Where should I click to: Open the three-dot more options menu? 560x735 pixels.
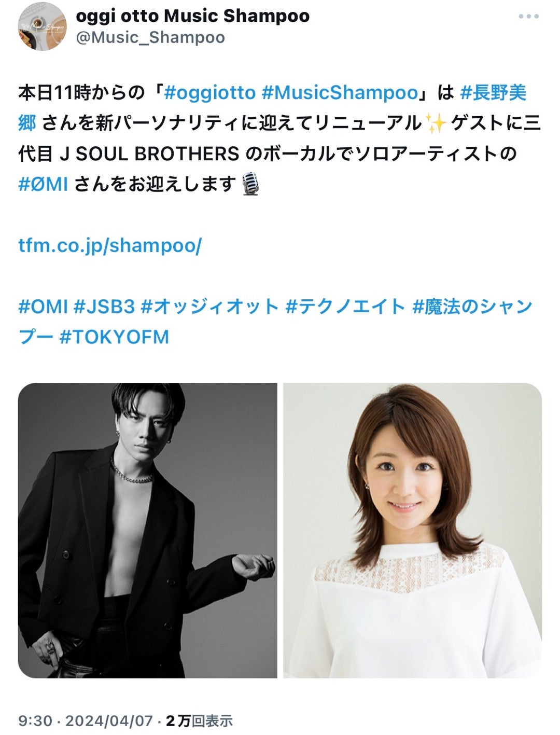click(x=528, y=17)
